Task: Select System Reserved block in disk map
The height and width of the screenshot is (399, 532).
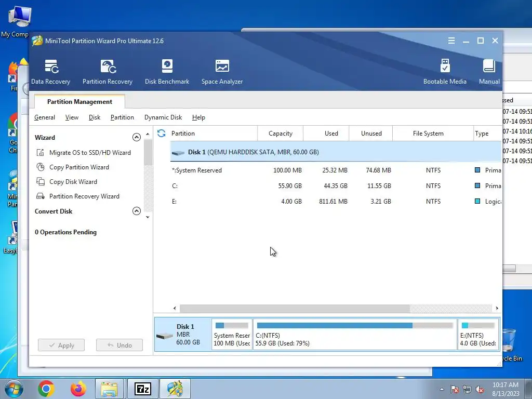Action: (232, 334)
